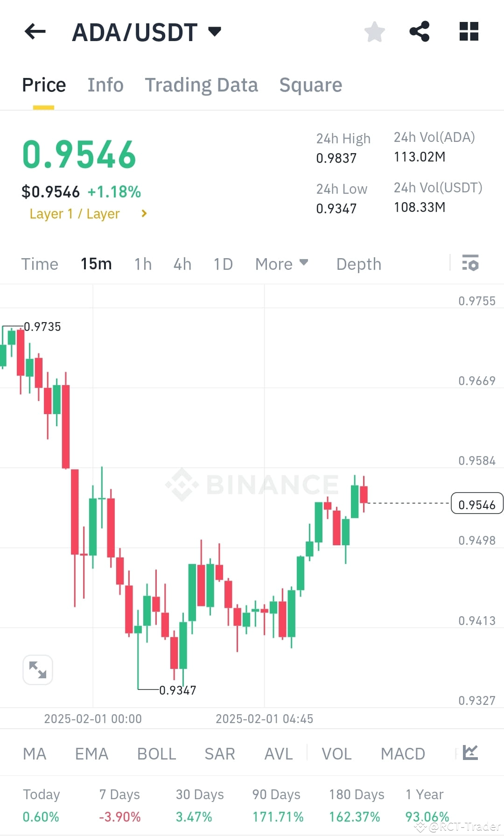Select the 1D timeframe
This screenshot has height=837, width=504.
(x=223, y=264)
